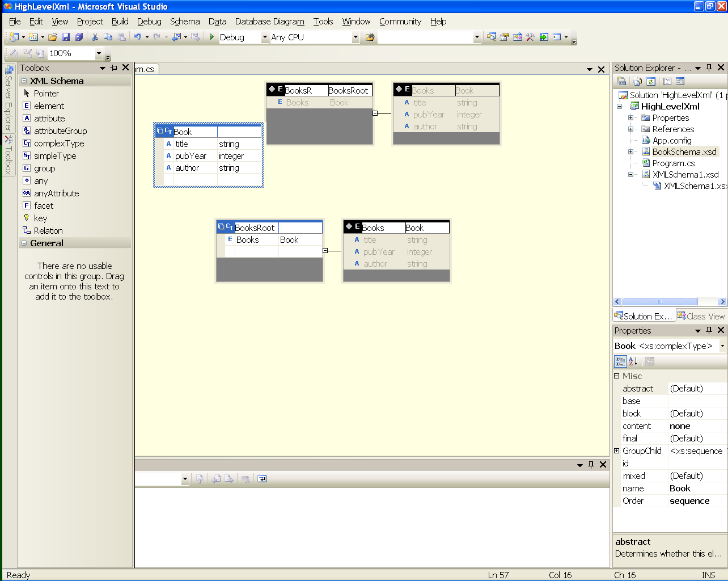
Task: Switch Properties to Alphabetical sort
Action: pyautogui.click(x=634, y=361)
